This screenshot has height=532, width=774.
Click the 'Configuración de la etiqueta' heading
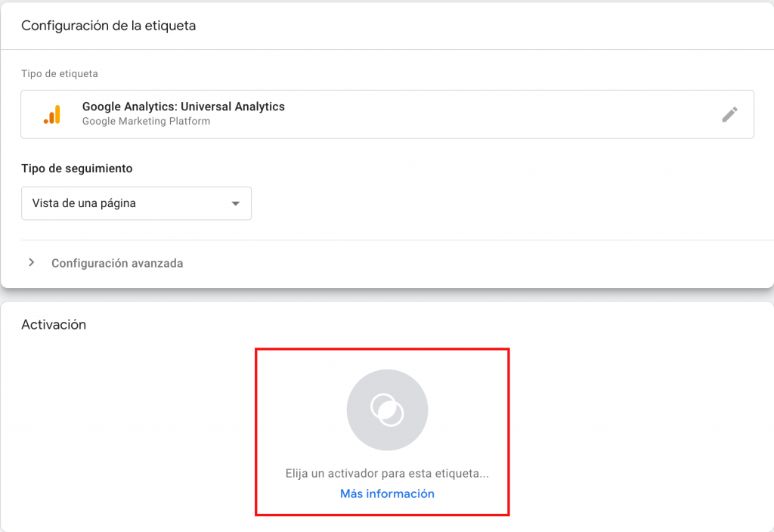point(108,26)
